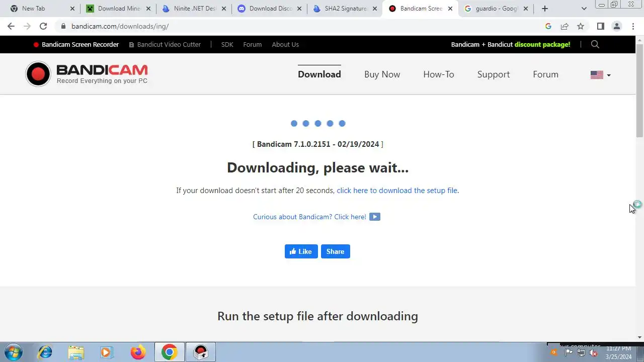Click the padlock site info icon
The image size is (644, 362).
pyautogui.click(x=63, y=26)
